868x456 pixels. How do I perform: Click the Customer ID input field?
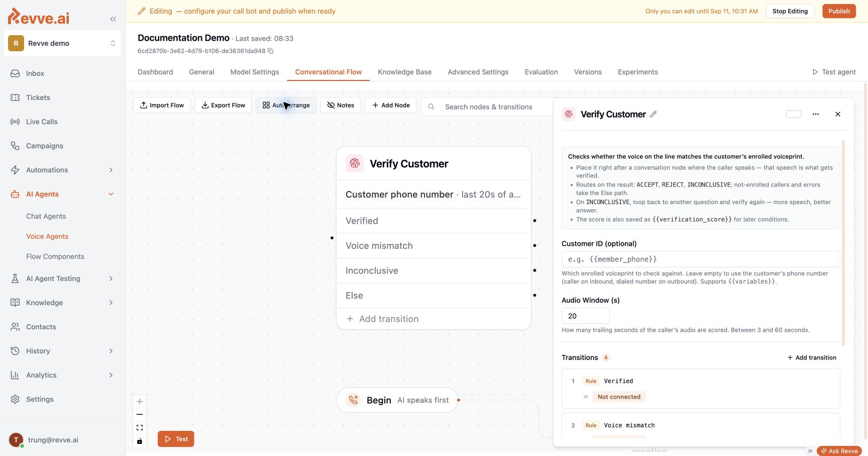coord(701,259)
